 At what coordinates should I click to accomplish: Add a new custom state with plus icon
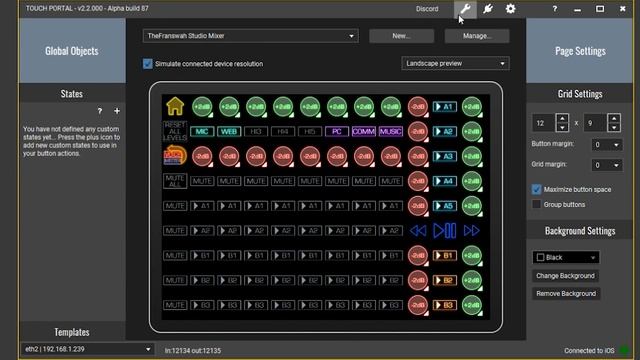117,111
